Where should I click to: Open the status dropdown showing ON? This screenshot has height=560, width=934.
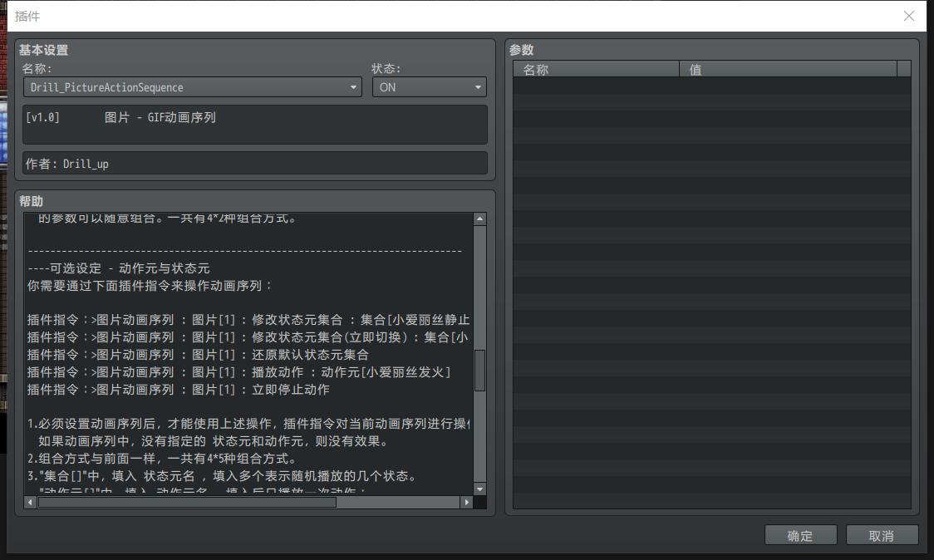pos(429,87)
